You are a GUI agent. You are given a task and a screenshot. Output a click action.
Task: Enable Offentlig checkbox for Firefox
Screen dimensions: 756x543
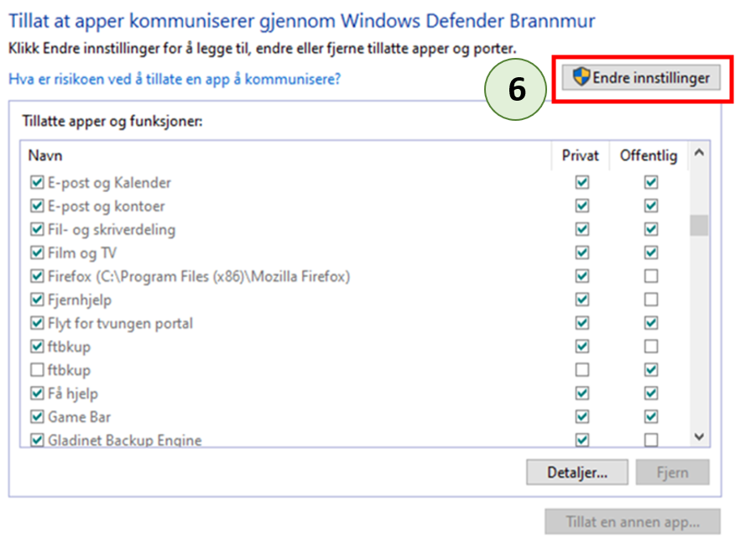coord(650,276)
